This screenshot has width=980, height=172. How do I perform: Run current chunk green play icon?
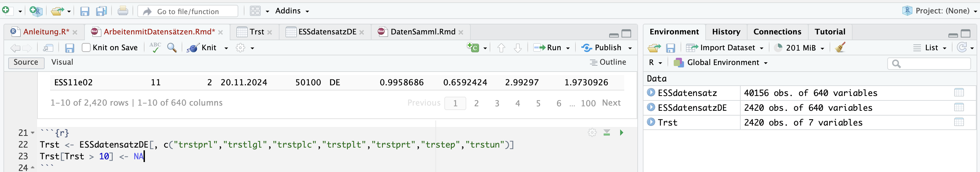click(621, 133)
